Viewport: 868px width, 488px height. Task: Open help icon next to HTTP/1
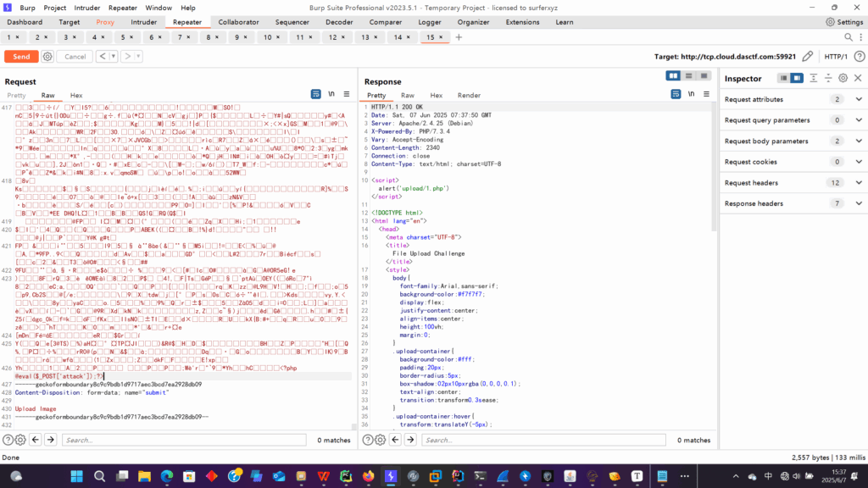[860, 57]
